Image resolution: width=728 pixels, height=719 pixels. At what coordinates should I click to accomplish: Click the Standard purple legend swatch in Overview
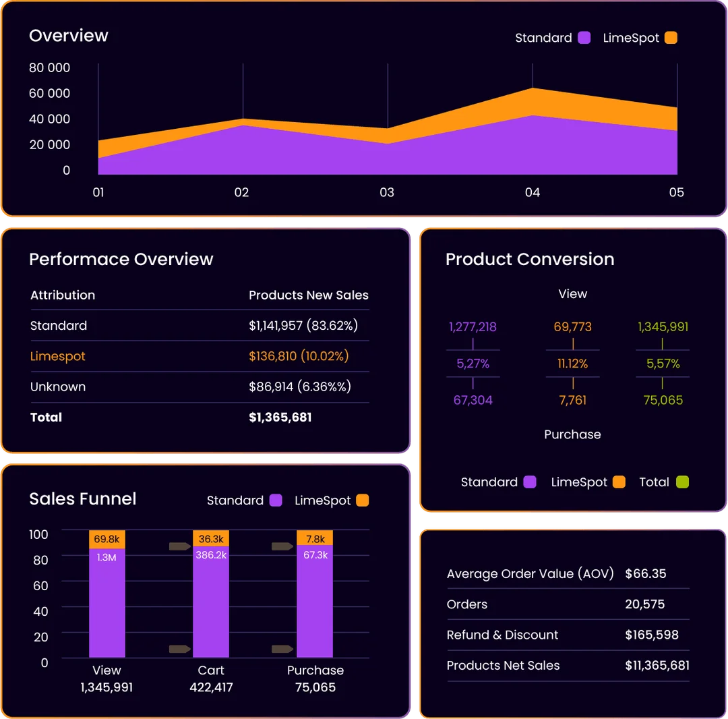click(582, 38)
